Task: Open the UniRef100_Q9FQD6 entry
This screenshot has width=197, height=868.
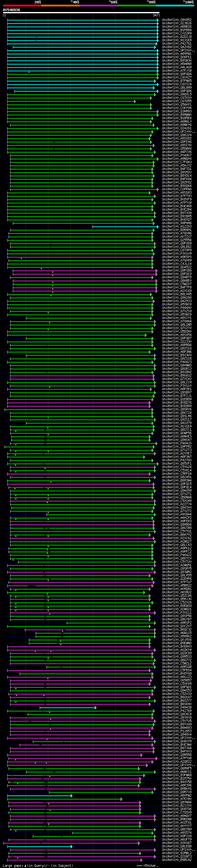Action: (176, 91)
